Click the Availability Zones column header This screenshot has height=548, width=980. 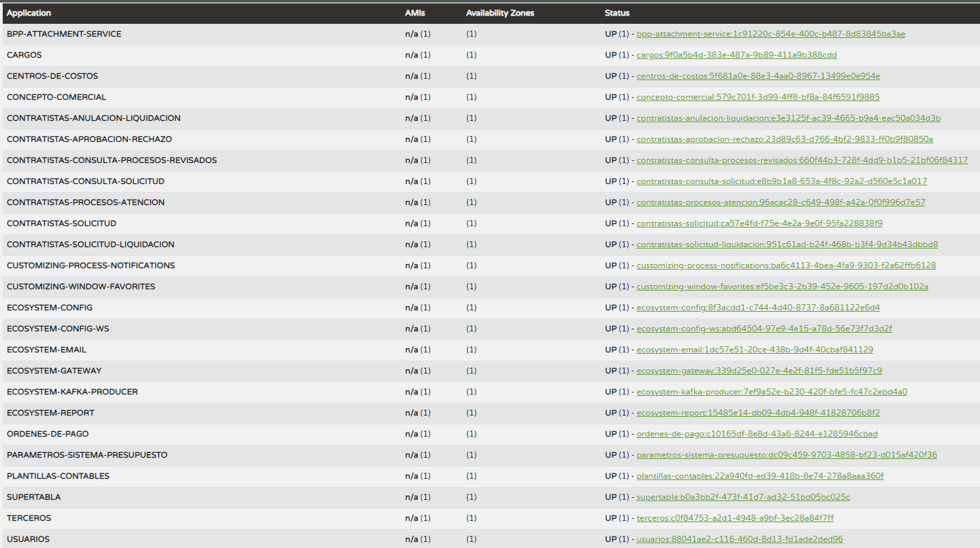pos(500,13)
